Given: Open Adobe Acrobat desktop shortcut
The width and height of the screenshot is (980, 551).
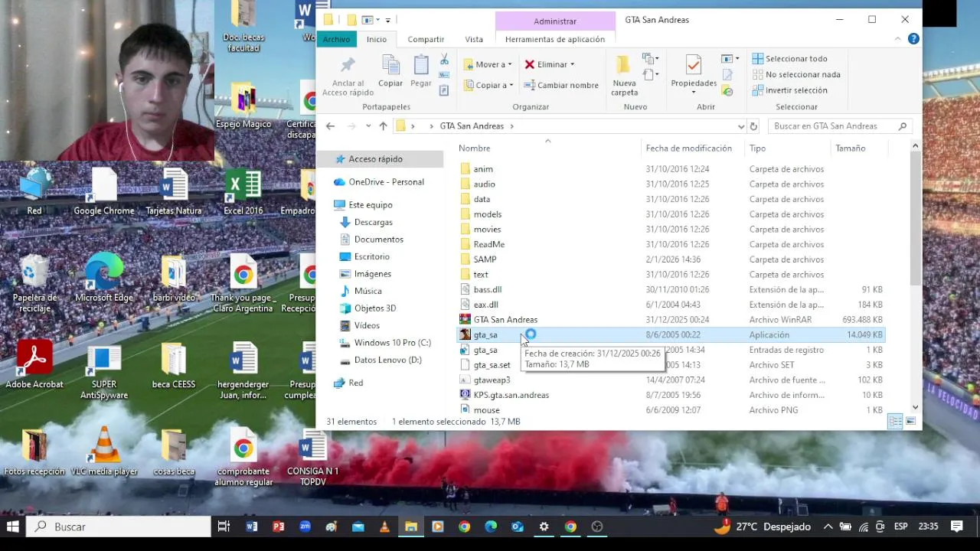Looking at the screenshot, I should pyautogui.click(x=34, y=364).
